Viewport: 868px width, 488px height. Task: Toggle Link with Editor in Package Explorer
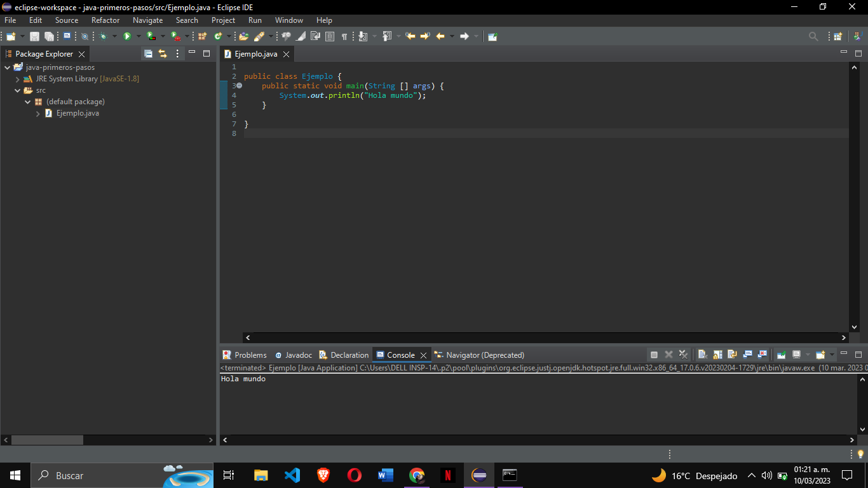pyautogui.click(x=163, y=54)
